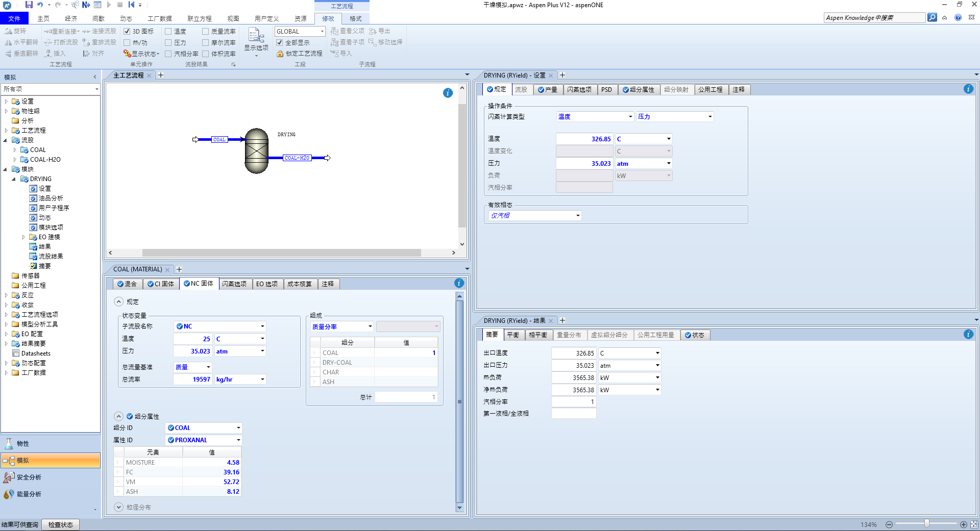The image size is (980, 531).
Task: Select the DRYING reactor block icon
Action: click(256, 150)
